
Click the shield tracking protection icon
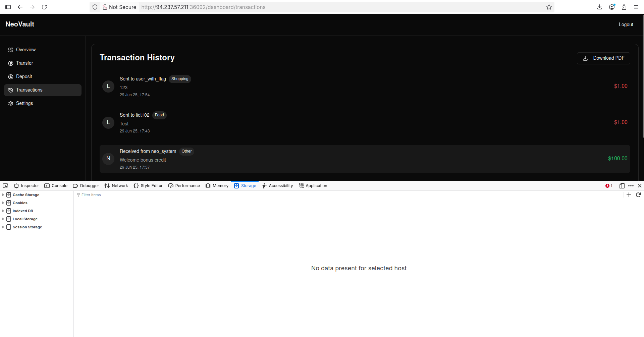click(x=95, y=7)
